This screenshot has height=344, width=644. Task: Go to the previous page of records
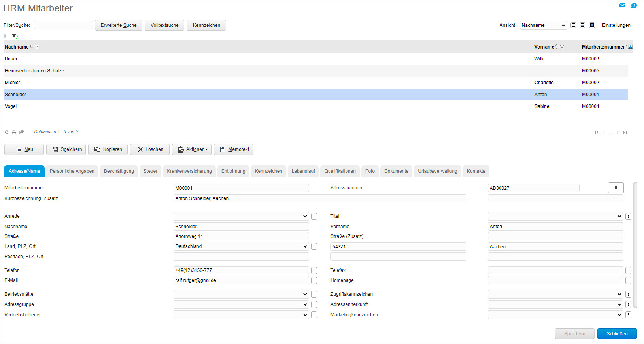click(x=604, y=132)
